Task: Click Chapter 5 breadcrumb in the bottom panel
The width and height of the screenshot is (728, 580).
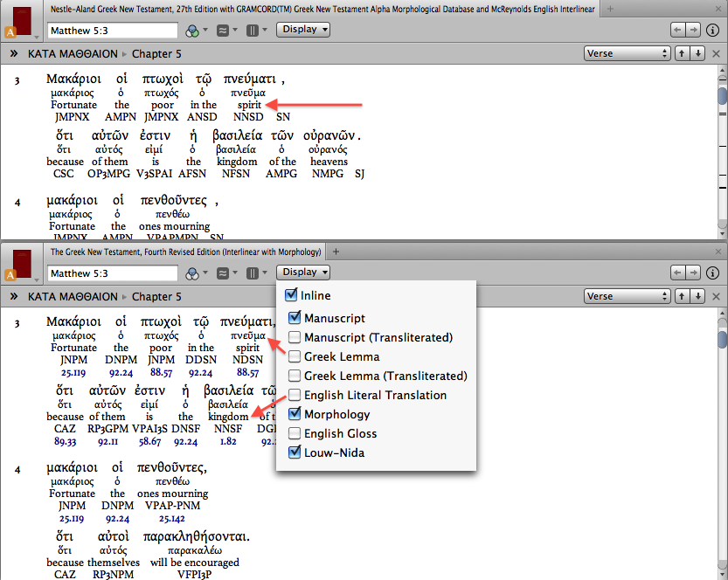Action: coord(156,296)
